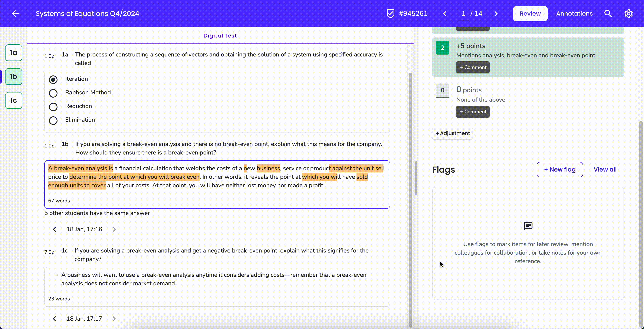This screenshot has height=329, width=644.
Task: Toggle the +5 points criterion number 2
Action: pyautogui.click(x=442, y=48)
